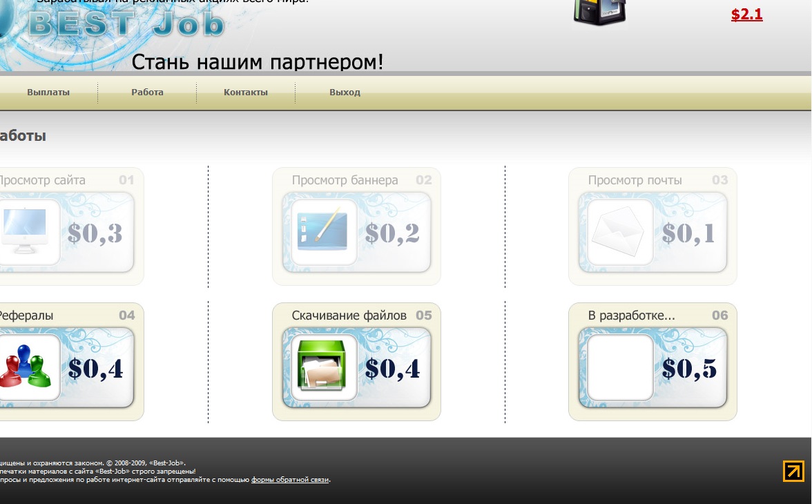Click the colored people Рефералы icon
Viewport: 812px width, 504px height.
pyautogui.click(x=26, y=367)
